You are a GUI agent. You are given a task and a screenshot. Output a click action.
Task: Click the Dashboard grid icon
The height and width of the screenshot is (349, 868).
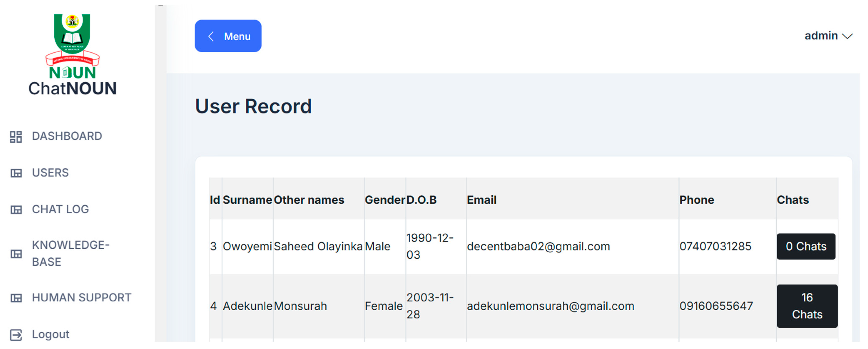pyautogui.click(x=16, y=137)
